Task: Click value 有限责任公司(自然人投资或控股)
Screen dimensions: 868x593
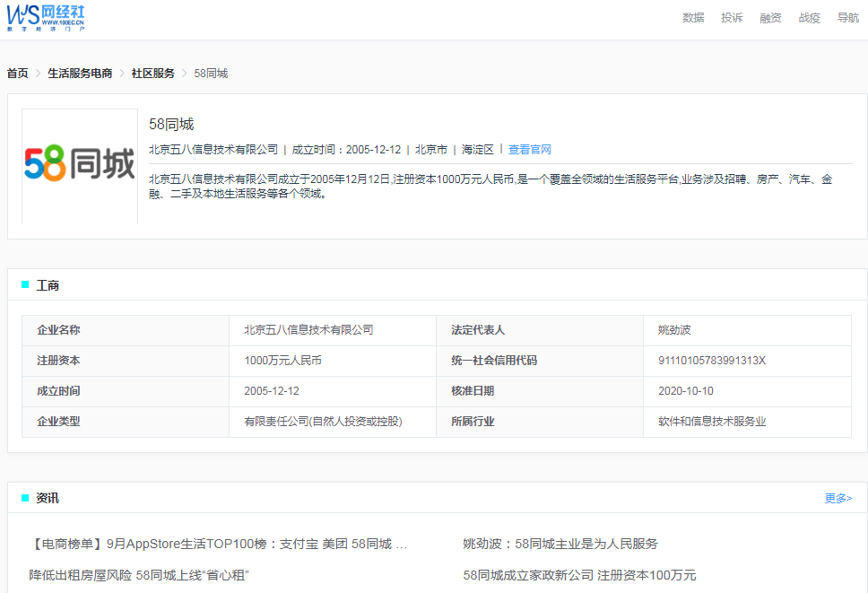Action: click(324, 422)
